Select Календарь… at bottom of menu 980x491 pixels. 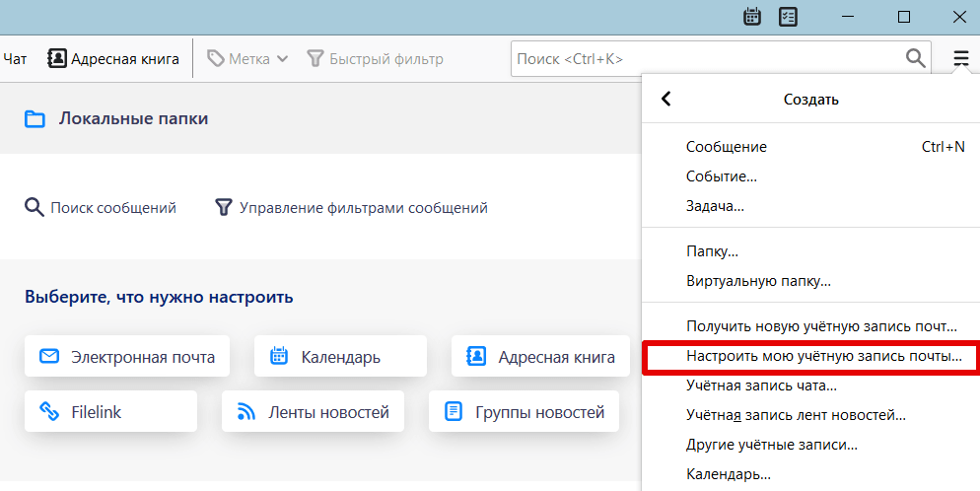810,474
